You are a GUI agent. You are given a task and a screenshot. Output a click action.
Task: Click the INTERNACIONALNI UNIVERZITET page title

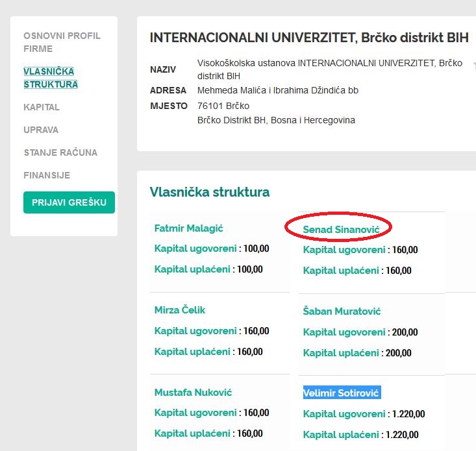(308, 38)
